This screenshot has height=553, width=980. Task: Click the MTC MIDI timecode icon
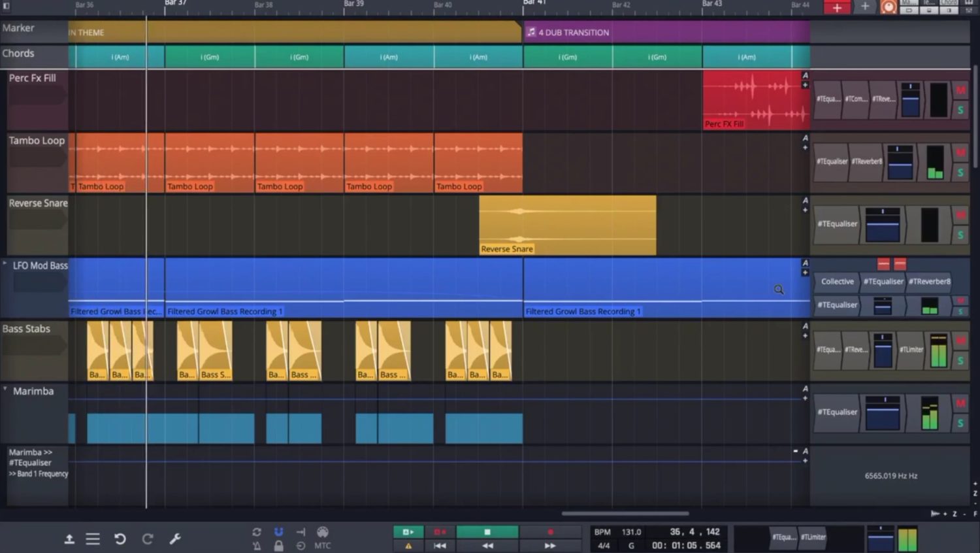(x=321, y=545)
